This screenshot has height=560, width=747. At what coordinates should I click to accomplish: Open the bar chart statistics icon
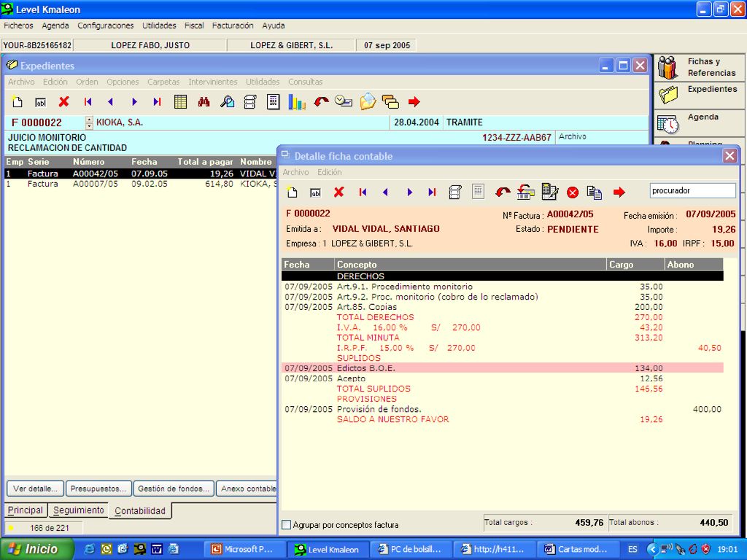(x=297, y=101)
